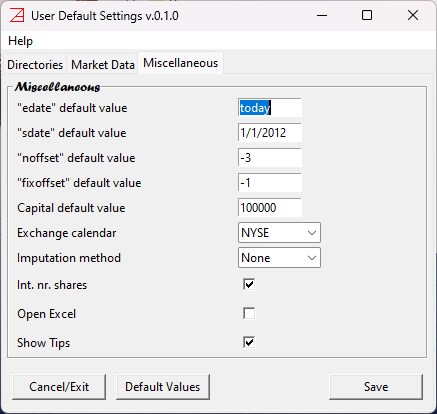Image resolution: width=437 pixels, height=414 pixels.
Task: Click the "sdate" field showing 1/1/2012
Action: pos(270,133)
